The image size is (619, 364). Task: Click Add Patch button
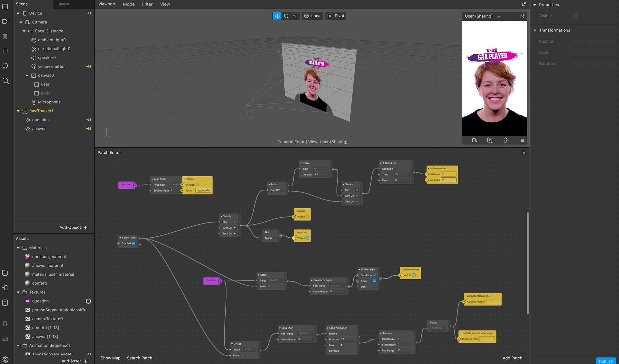tap(512, 358)
